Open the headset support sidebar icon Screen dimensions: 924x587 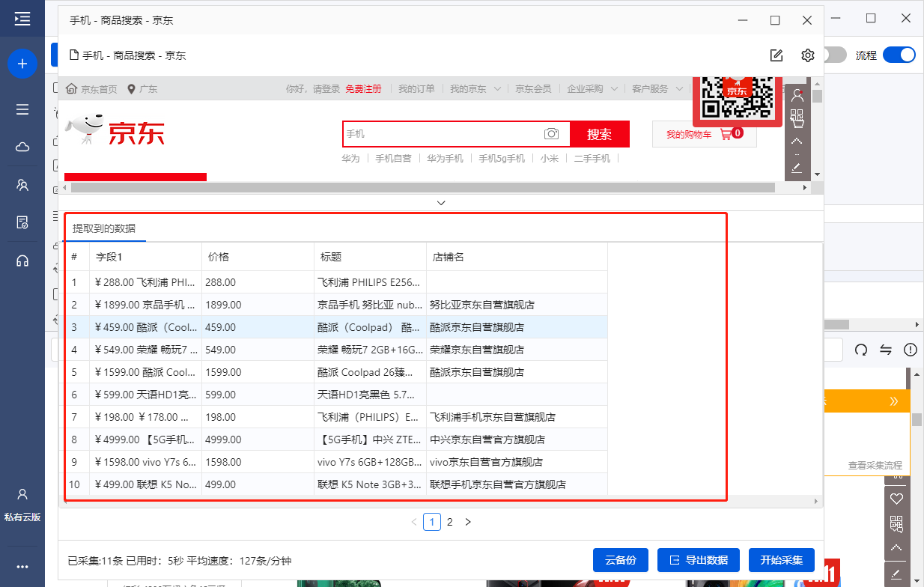pyautogui.click(x=22, y=261)
